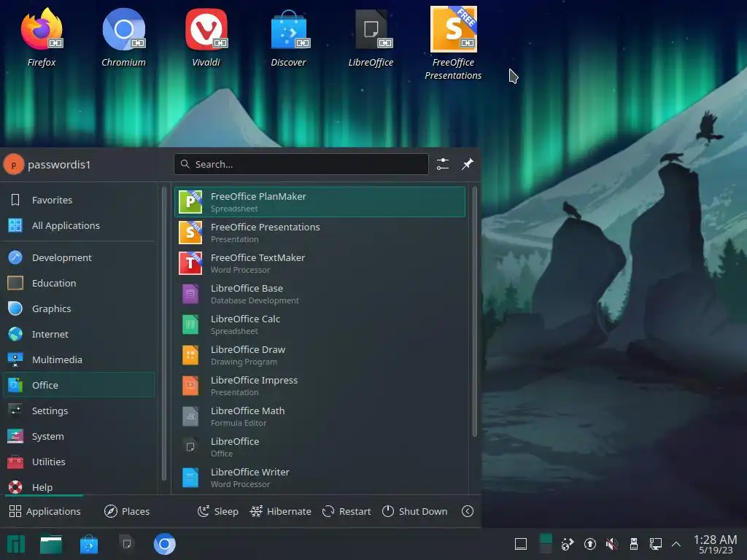This screenshot has width=747, height=560.
Task: Open Firefox desktop shortcut
Action: click(x=42, y=37)
